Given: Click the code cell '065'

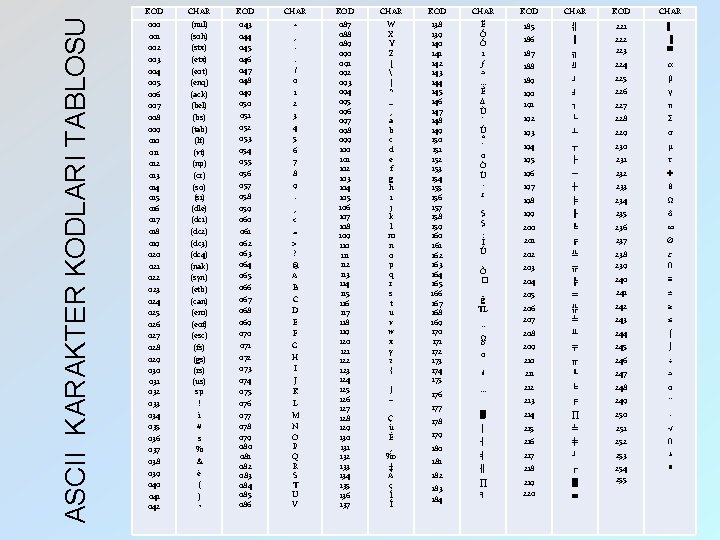Looking at the screenshot, I should coord(245,276).
